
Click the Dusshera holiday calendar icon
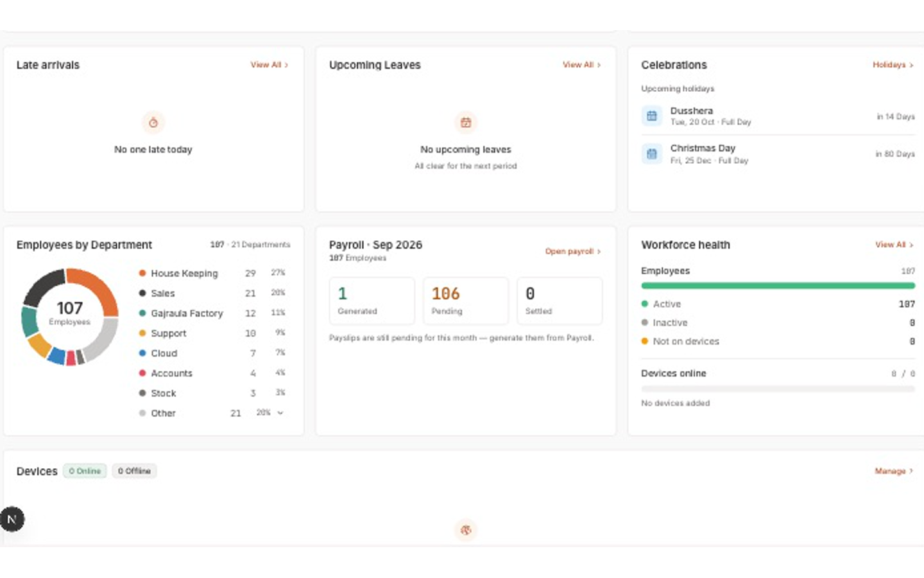coord(652,116)
